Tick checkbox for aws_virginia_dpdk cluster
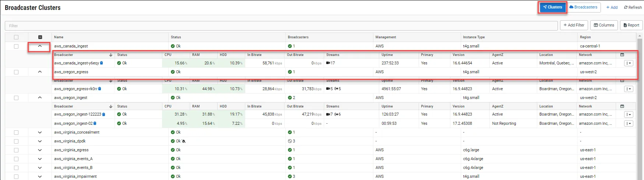 16,141
